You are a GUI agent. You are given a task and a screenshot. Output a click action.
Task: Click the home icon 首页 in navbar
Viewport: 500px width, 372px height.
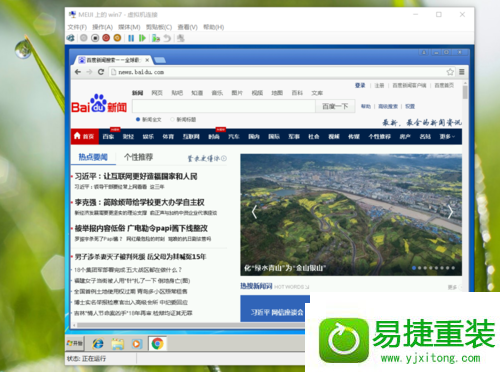click(x=85, y=136)
